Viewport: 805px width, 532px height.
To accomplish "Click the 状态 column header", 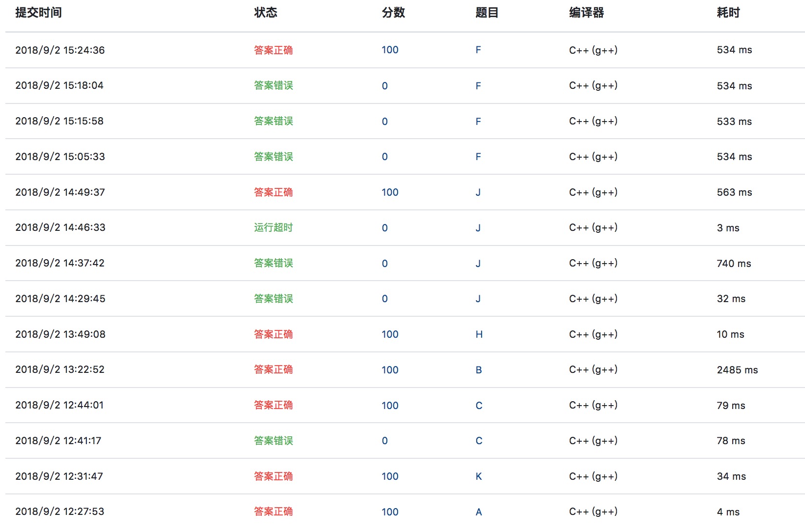I will tap(266, 13).
